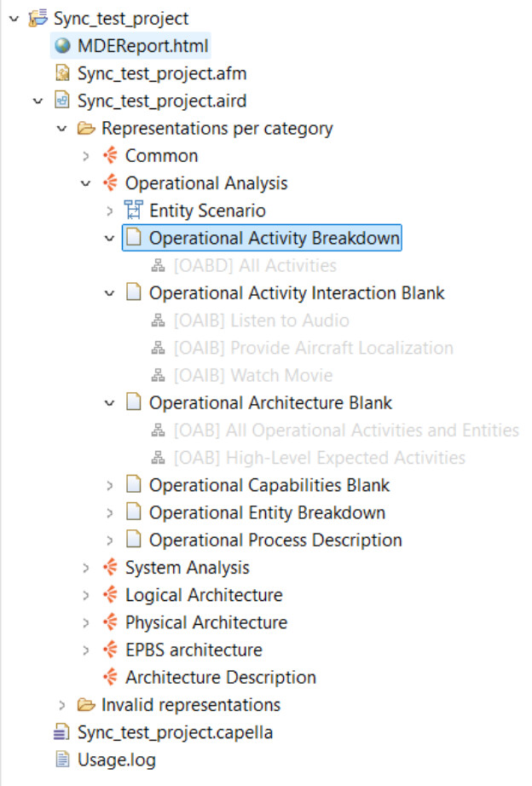Click the Entity Scenario diagram icon
Image resolution: width=532 pixels, height=786 pixels.
pyautogui.click(x=133, y=211)
